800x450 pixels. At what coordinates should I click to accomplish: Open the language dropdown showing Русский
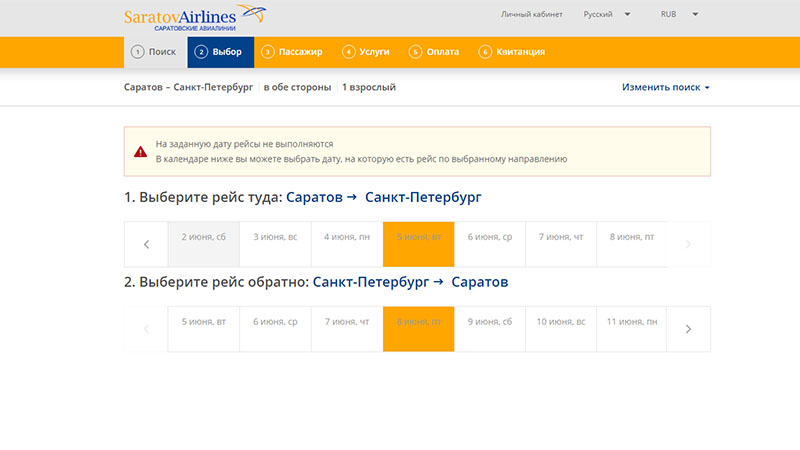coord(606,15)
